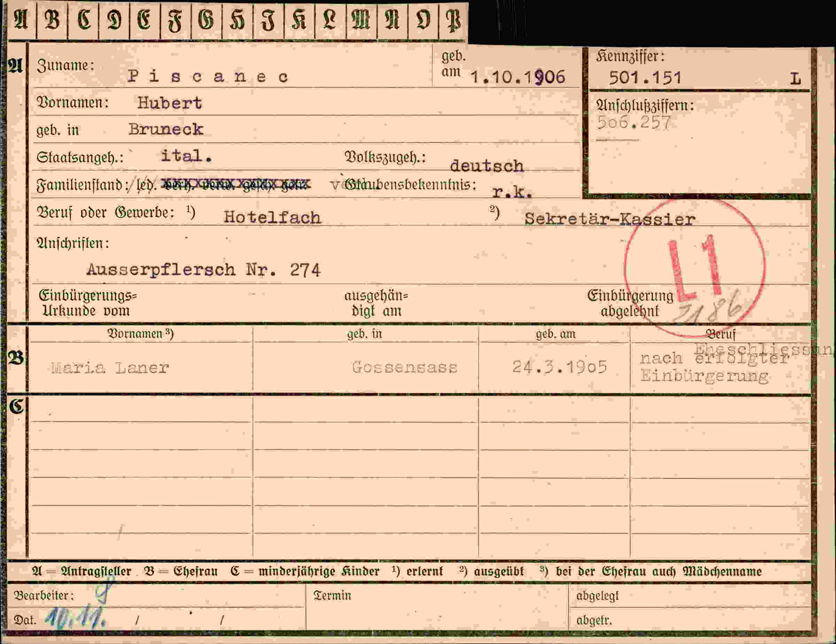836x644 pixels.
Task: Click the handwritten blue date "10.11."
Action: [75, 617]
